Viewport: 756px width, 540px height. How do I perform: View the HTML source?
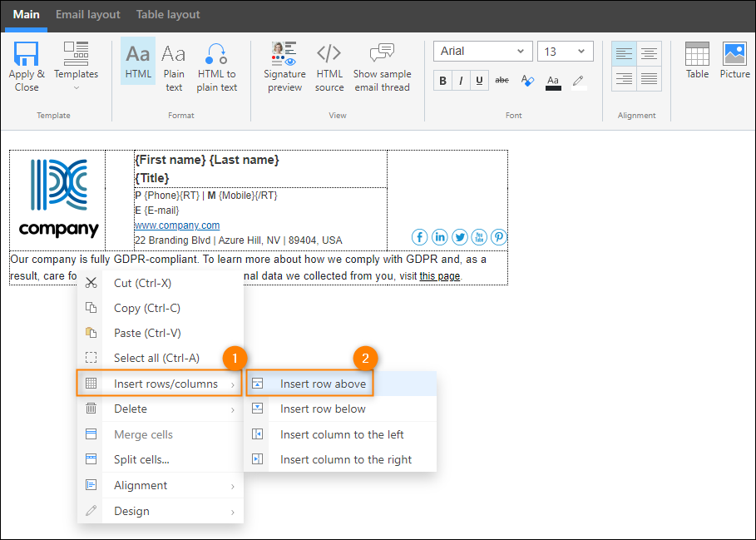329,67
